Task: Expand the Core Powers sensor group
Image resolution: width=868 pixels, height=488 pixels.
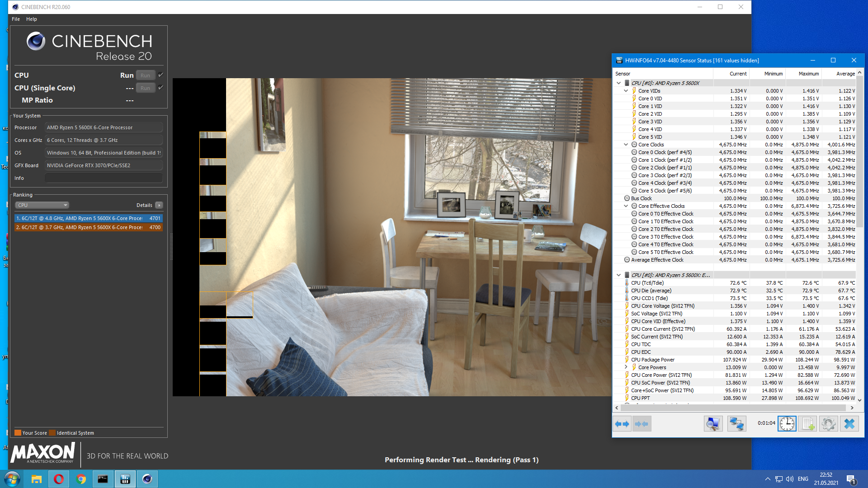Action: (626, 367)
